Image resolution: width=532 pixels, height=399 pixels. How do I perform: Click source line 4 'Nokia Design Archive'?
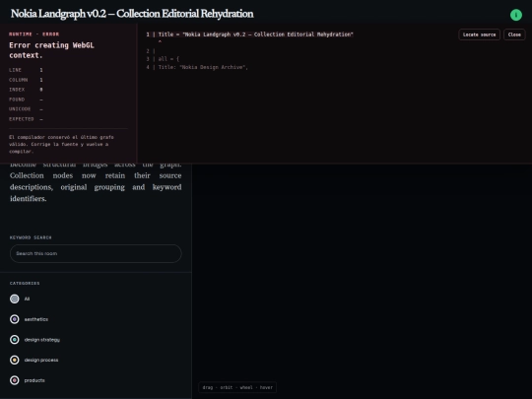click(197, 67)
